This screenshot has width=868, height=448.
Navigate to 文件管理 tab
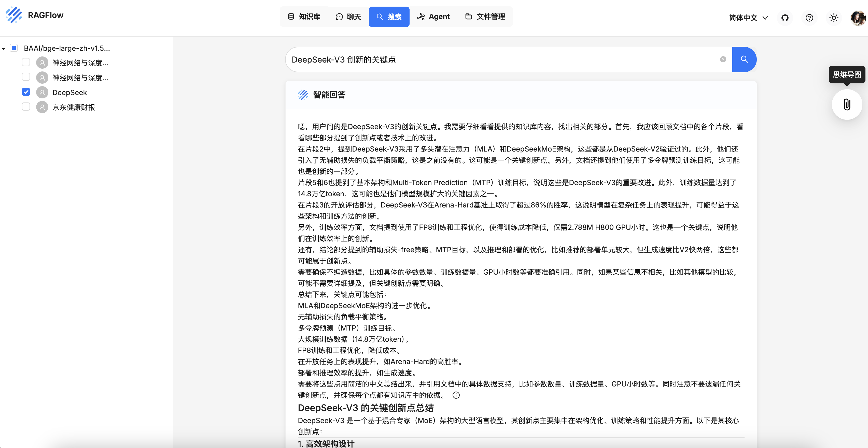485,17
